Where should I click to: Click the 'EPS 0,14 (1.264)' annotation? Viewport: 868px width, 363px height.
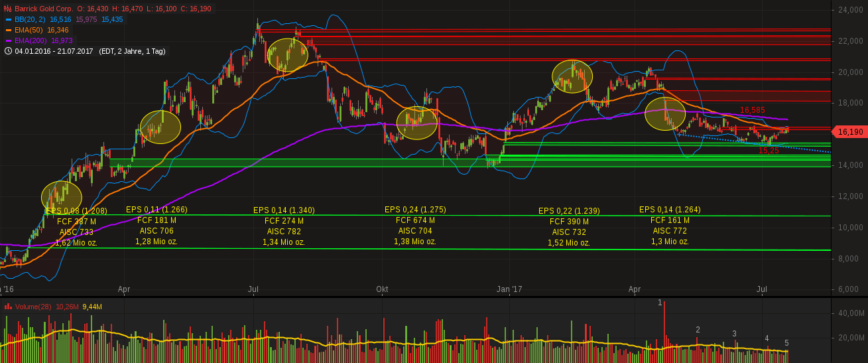click(670, 210)
